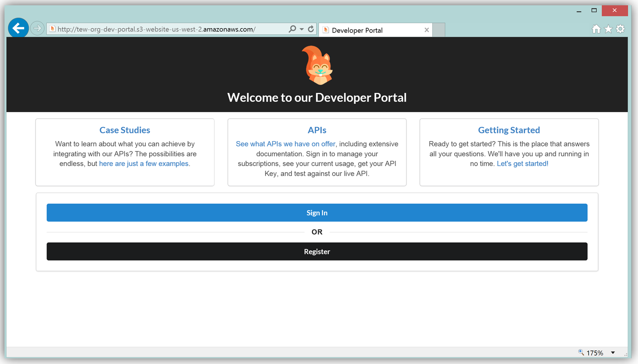This screenshot has height=364, width=638.
Task: Follow the 'here are just a few examples' link
Action: [144, 164]
